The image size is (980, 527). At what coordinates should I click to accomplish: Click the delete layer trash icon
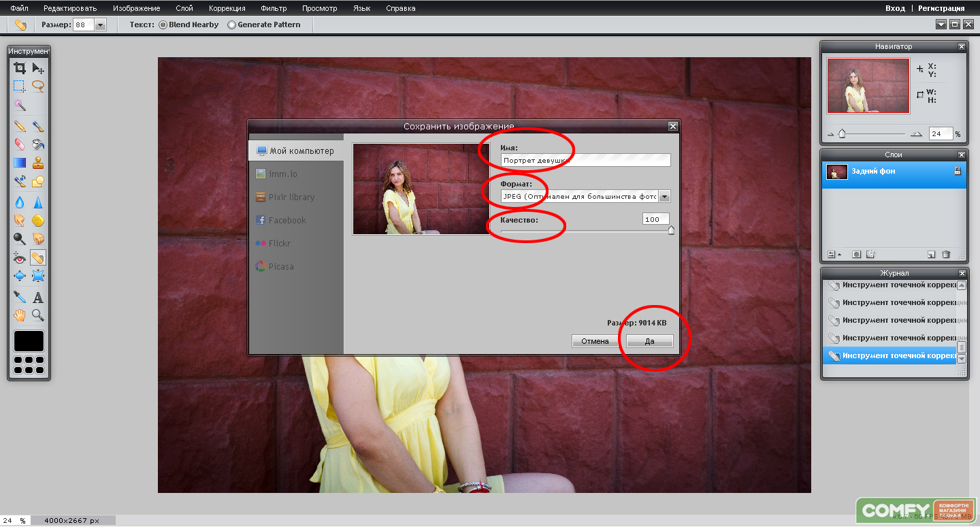(946, 255)
